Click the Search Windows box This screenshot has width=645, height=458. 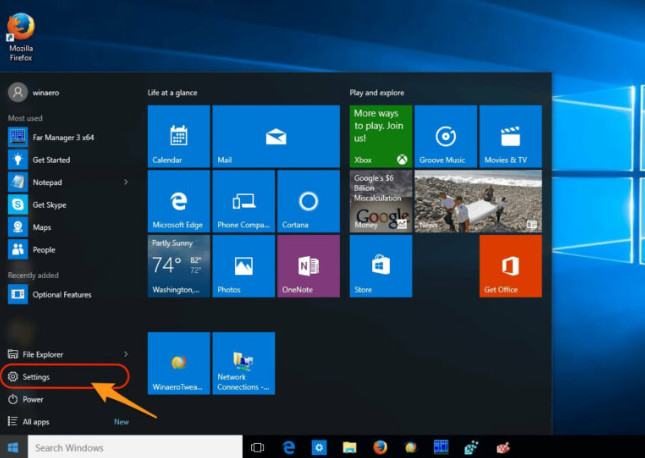(x=135, y=447)
